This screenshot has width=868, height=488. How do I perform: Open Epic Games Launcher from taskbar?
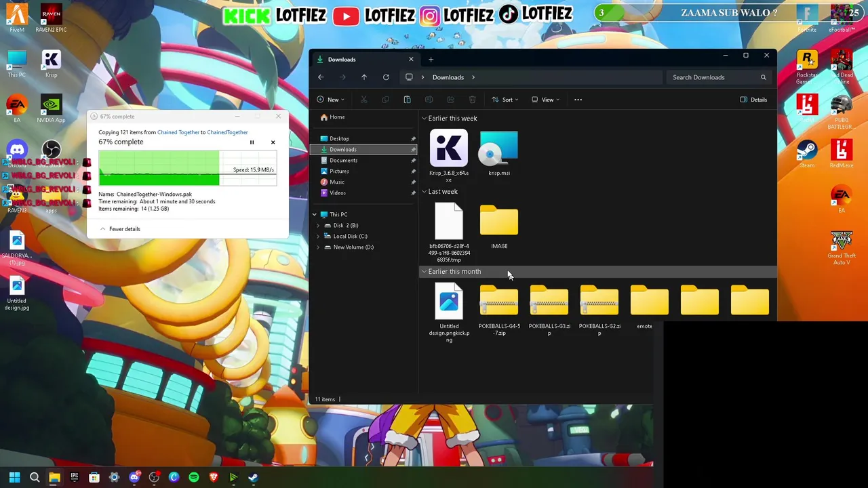75,478
